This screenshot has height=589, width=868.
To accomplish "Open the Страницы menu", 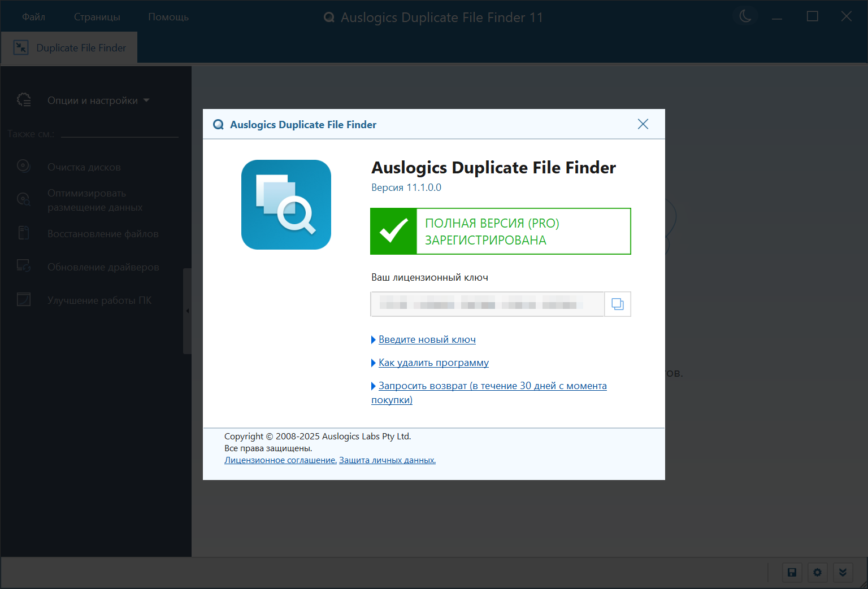I will [97, 17].
